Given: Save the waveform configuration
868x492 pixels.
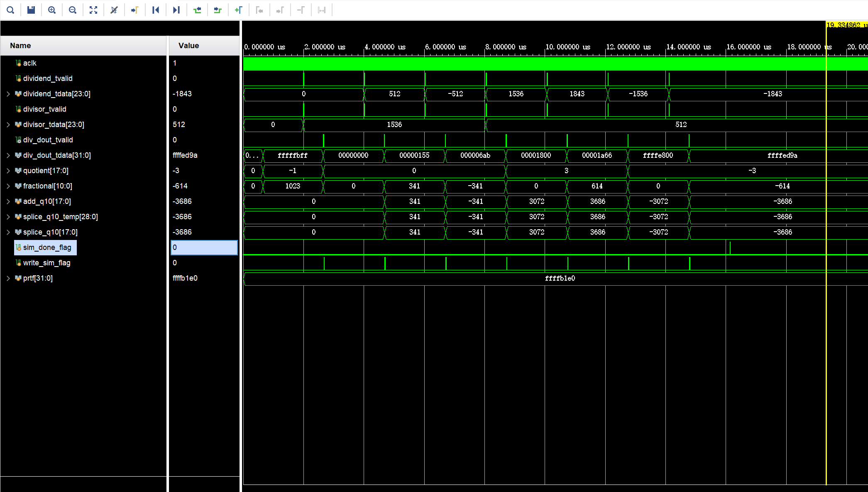Looking at the screenshot, I should tap(31, 10).
